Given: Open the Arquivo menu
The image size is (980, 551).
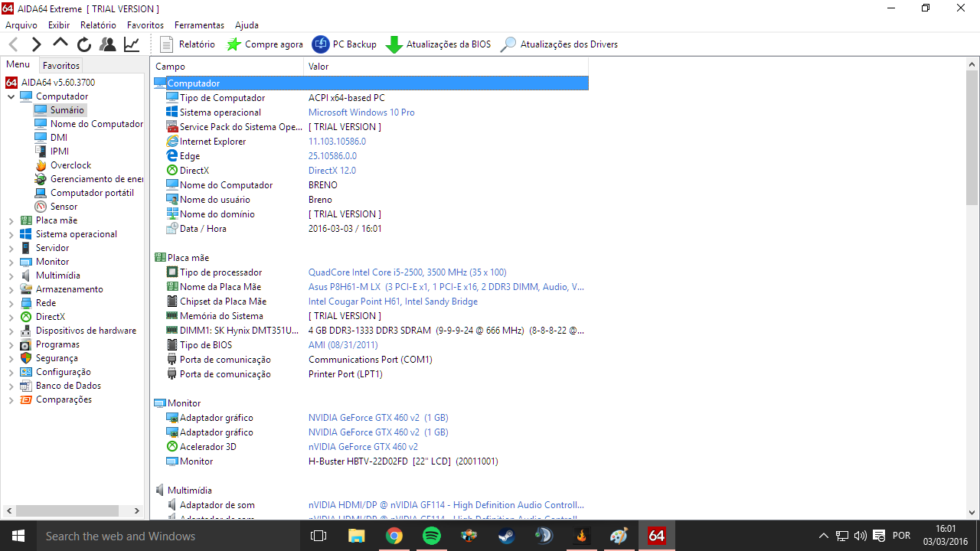Looking at the screenshot, I should 21,25.
